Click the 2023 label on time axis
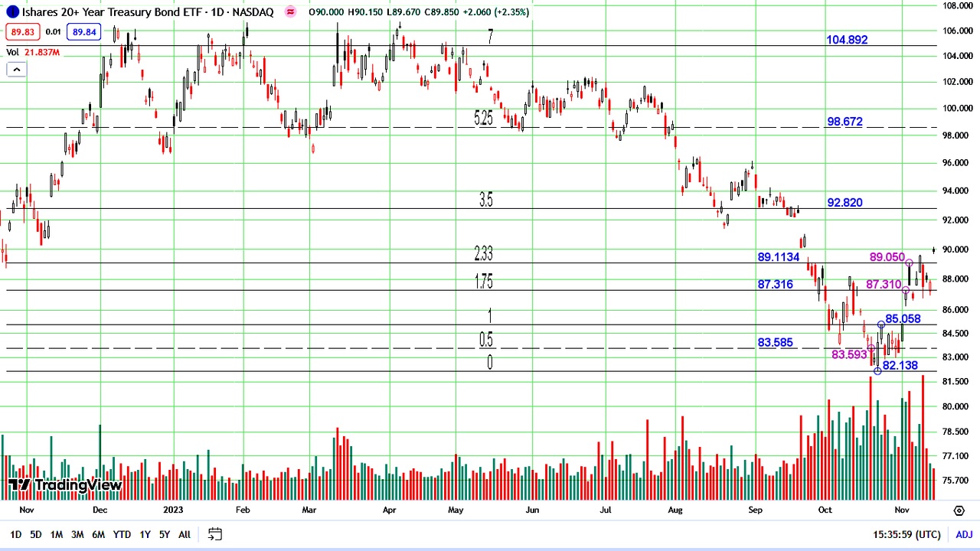980x551 pixels. 173,510
